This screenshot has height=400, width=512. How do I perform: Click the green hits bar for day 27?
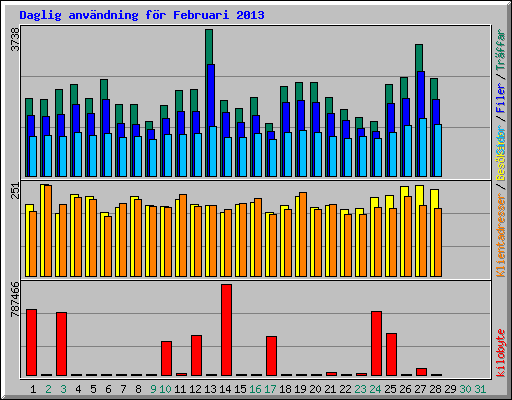(419, 58)
